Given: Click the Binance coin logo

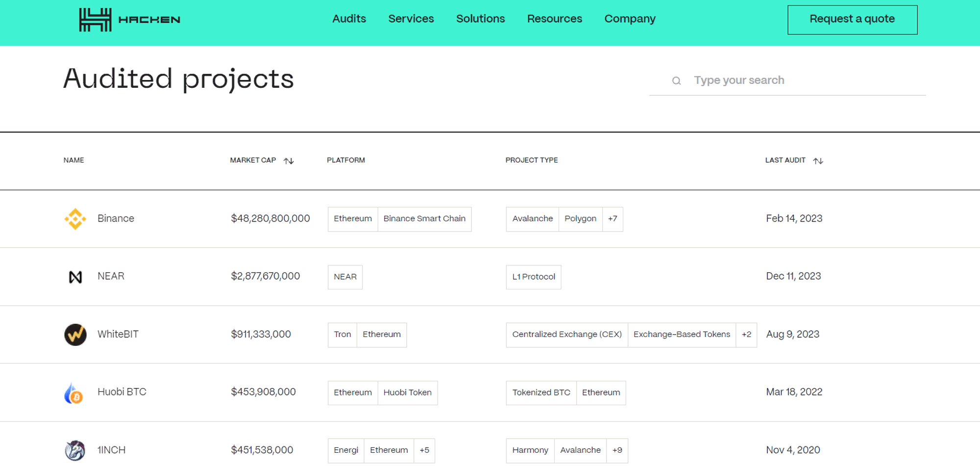Looking at the screenshot, I should 75,219.
